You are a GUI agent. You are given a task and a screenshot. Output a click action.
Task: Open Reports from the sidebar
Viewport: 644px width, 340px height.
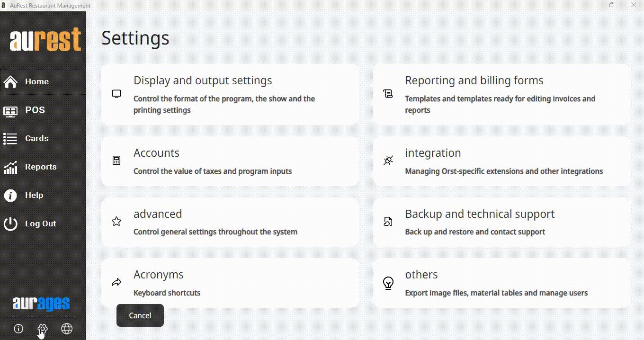(x=40, y=167)
